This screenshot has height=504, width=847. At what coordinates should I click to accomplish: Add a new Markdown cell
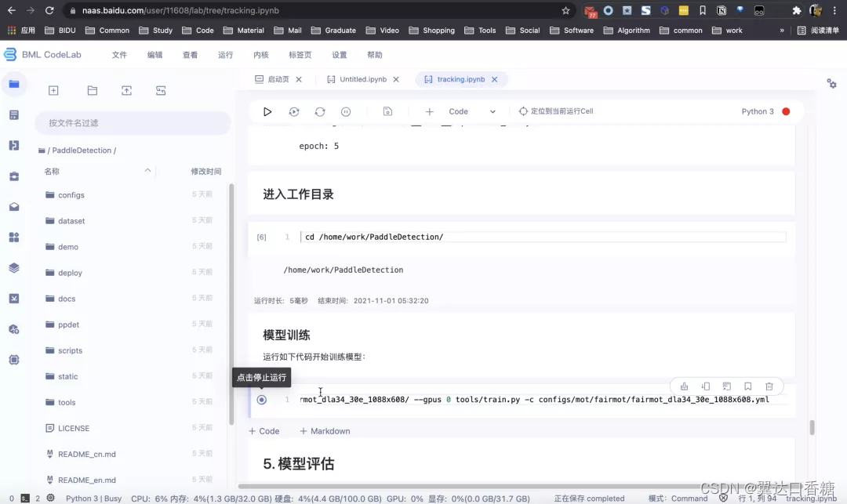[x=325, y=430]
